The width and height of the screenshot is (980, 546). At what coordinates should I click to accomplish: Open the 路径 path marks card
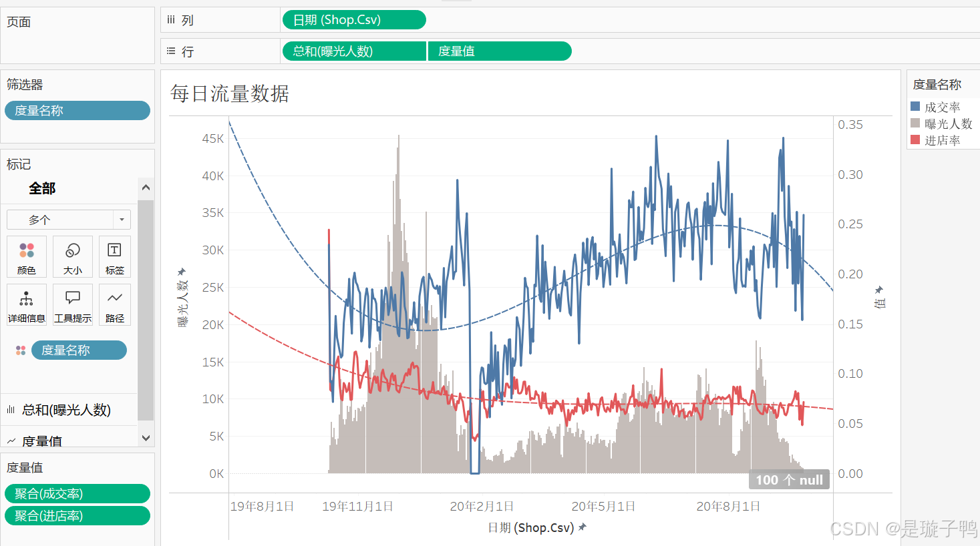(114, 304)
